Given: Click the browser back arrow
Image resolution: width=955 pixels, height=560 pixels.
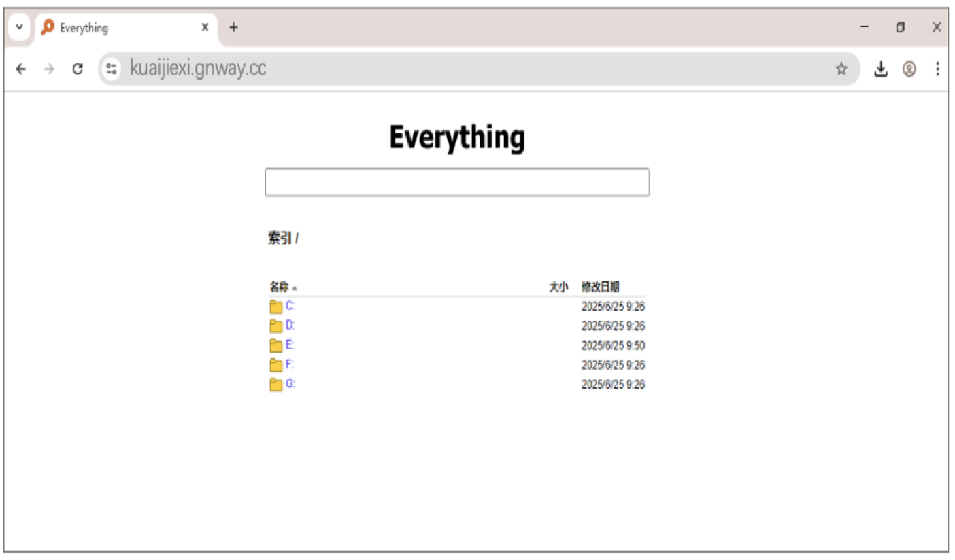Looking at the screenshot, I should (21, 69).
